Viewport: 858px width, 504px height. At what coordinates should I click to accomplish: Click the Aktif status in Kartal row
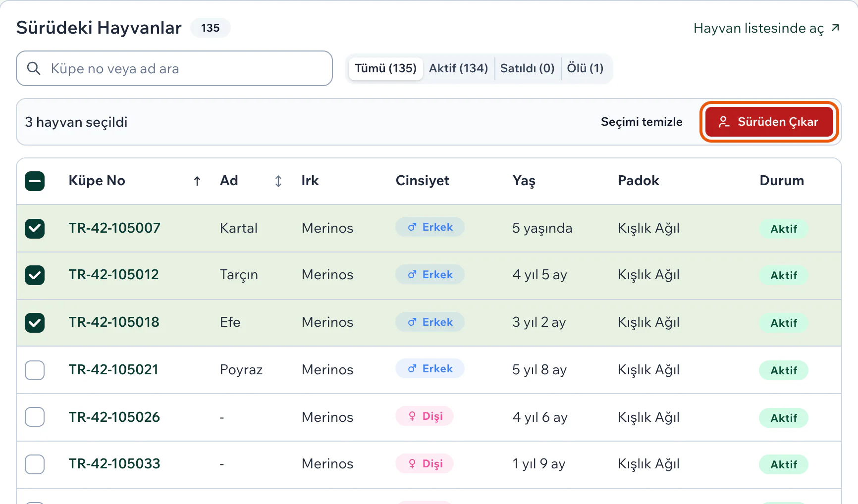(784, 229)
